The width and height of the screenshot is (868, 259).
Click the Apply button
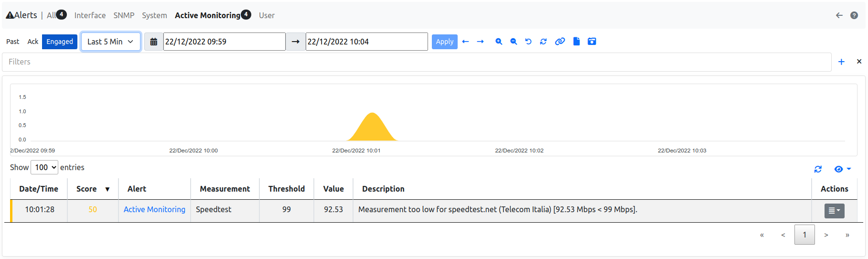coord(445,42)
